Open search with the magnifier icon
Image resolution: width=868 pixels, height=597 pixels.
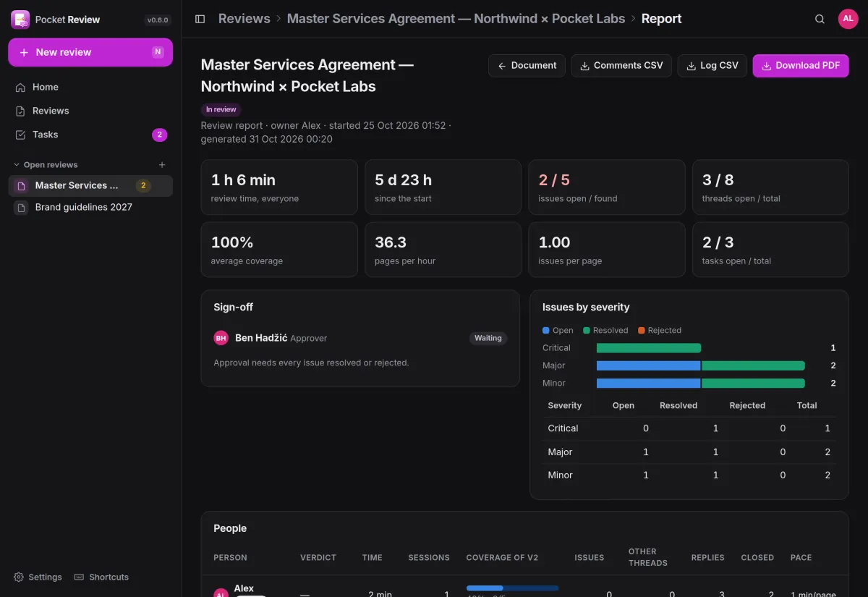point(820,19)
